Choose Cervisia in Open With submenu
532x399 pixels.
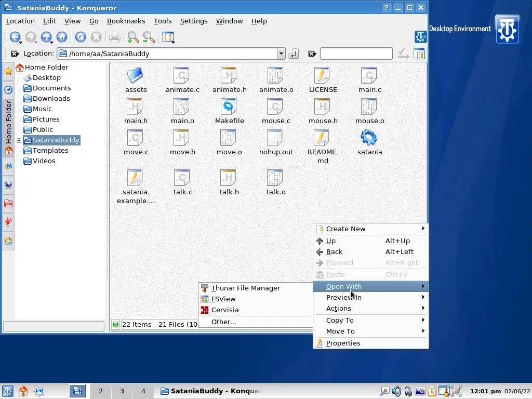[255, 310]
